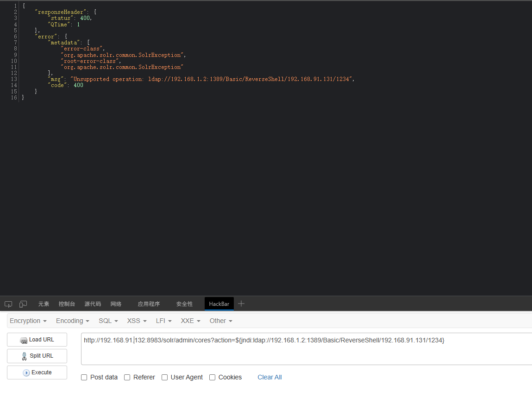Click the "responseHeader" key in JSON

click(x=61, y=12)
